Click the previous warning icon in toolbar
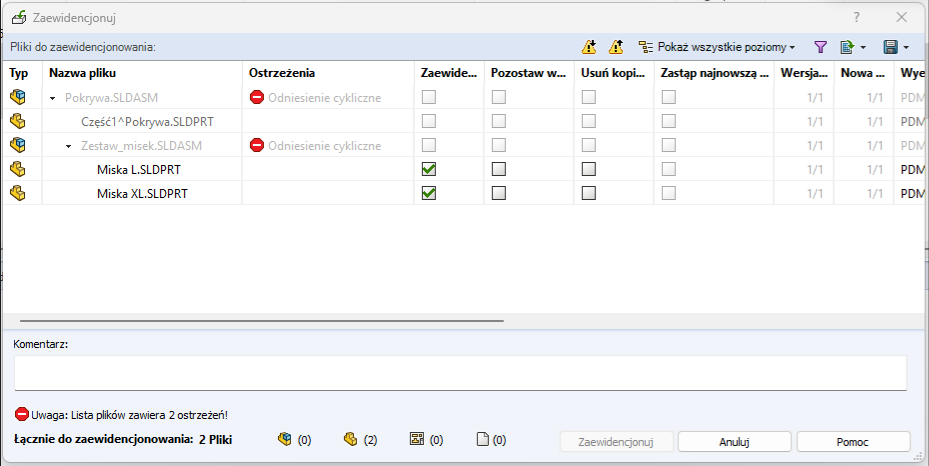 [616, 47]
